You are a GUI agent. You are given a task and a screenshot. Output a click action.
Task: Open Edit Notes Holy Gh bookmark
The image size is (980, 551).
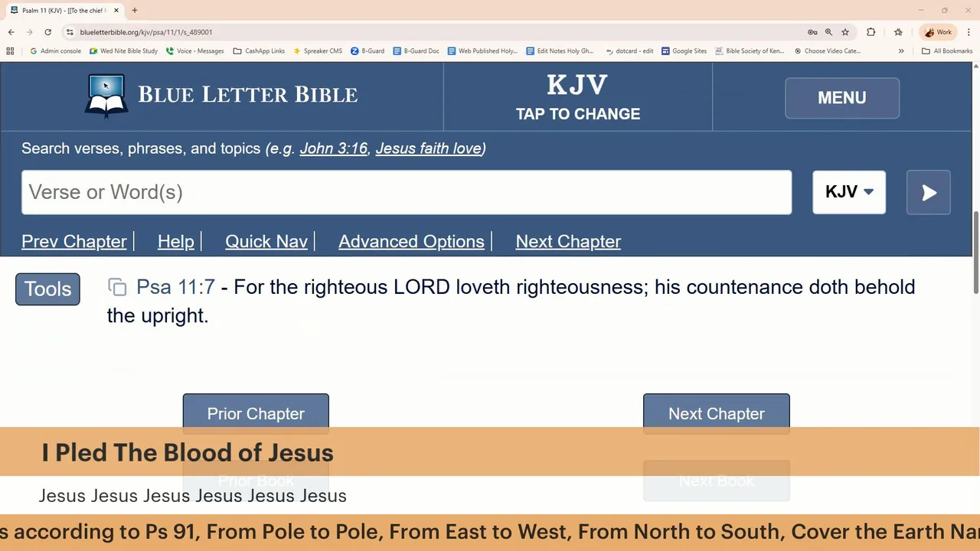point(560,51)
